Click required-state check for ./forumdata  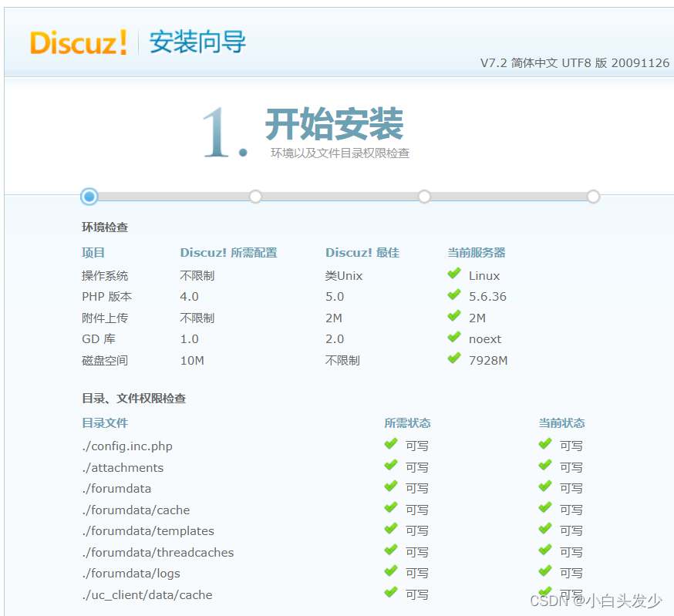pyautogui.click(x=391, y=486)
